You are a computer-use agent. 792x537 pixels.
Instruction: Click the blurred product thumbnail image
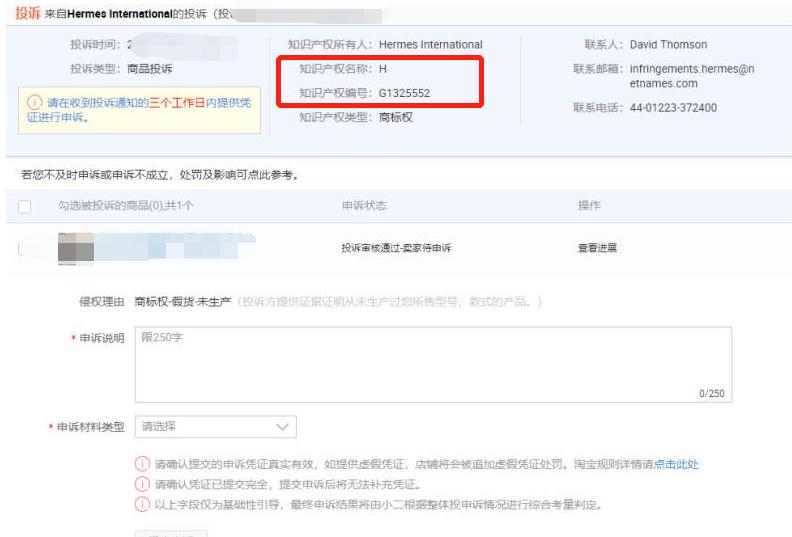pyautogui.click(x=76, y=248)
